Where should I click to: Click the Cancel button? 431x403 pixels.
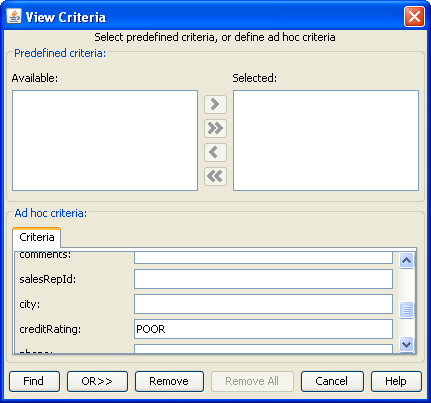pyautogui.click(x=332, y=381)
